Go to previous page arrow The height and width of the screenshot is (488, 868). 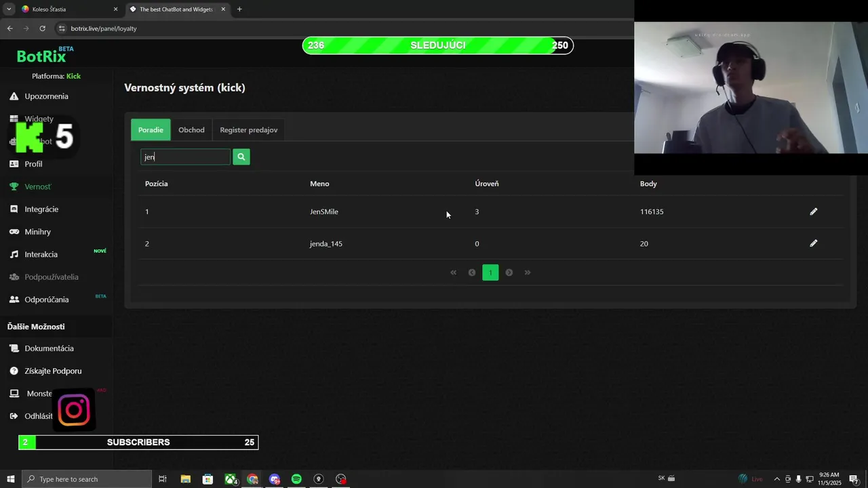tap(472, 272)
